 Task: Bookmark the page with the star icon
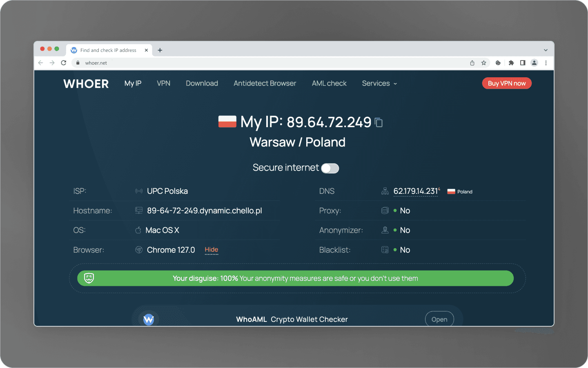pyautogui.click(x=484, y=63)
